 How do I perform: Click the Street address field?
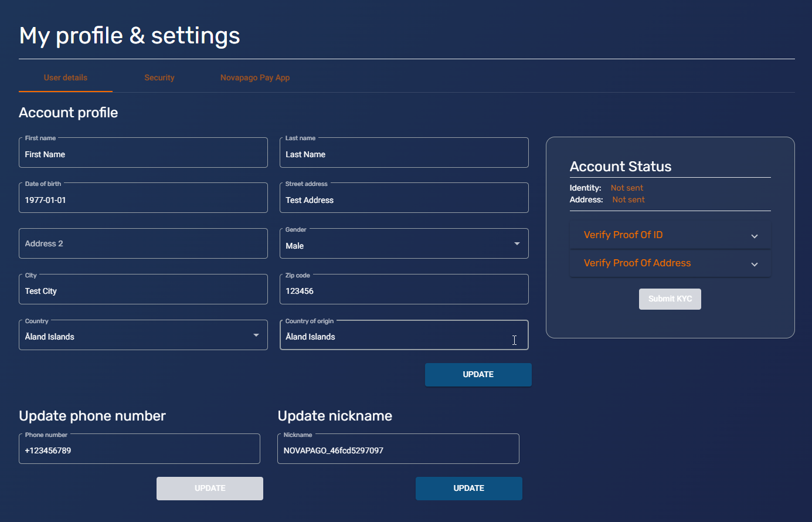point(403,199)
